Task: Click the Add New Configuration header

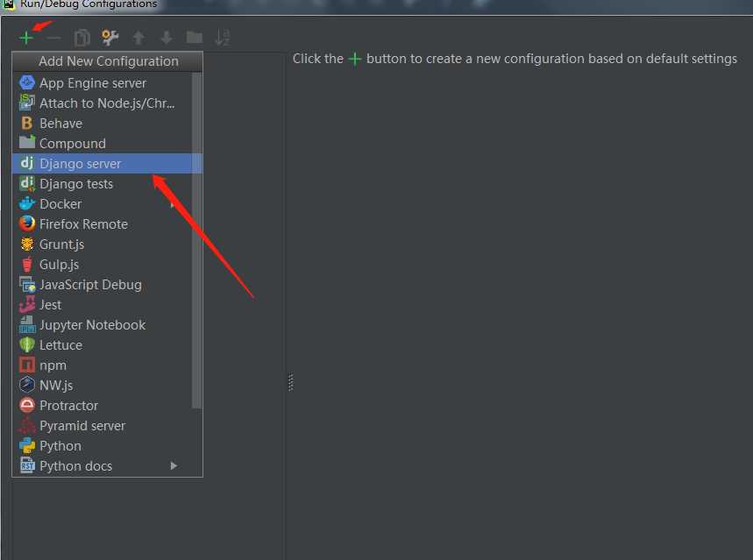Action: [x=108, y=61]
